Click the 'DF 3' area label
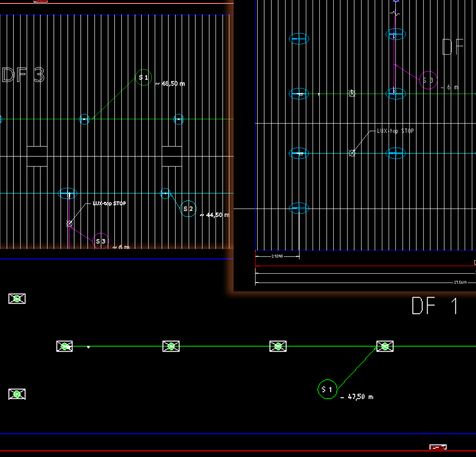Image resolution: width=476 pixels, height=457 pixels. pos(23,76)
